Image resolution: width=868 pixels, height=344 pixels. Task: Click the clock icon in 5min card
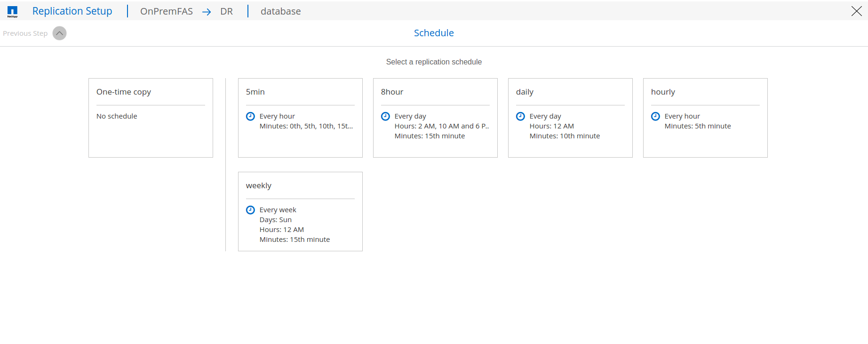click(250, 116)
